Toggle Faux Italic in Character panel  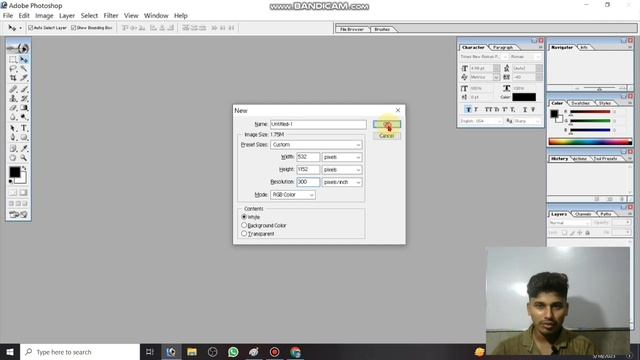click(x=476, y=109)
